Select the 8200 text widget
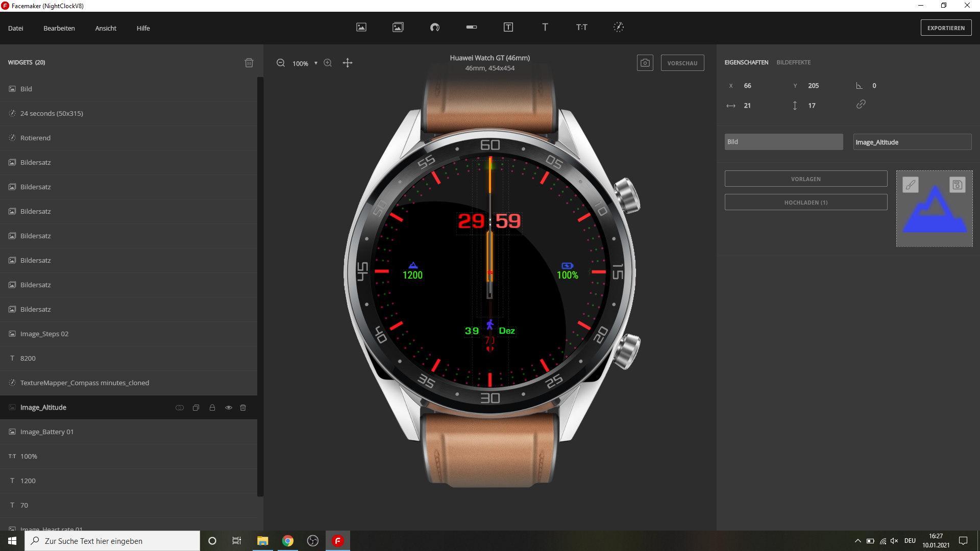 pyautogui.click(x=129, y=358)
